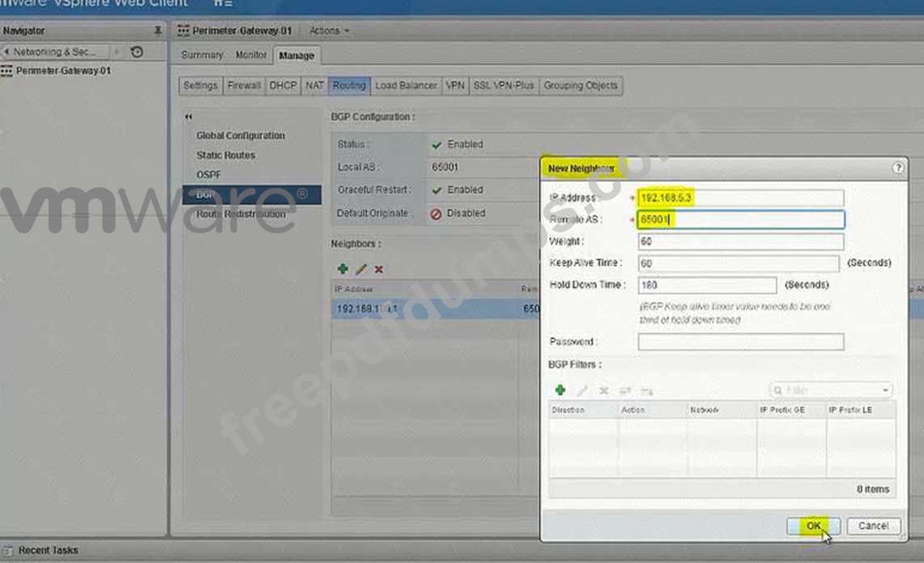Click the Weight input field
This screenshot has width=924, height=563.
740,241
